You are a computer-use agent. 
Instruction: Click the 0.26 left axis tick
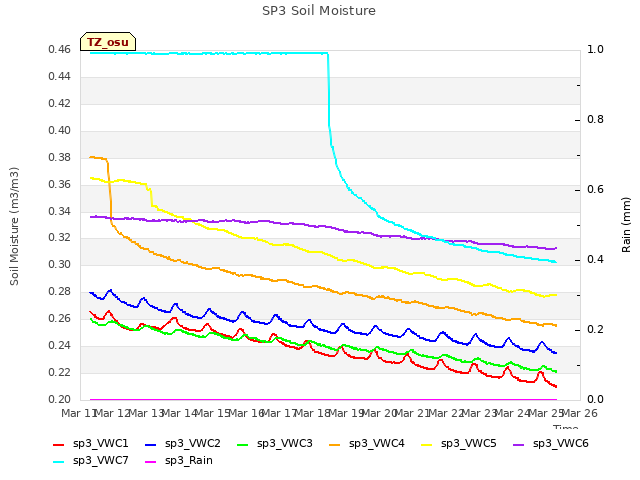[60, 319]
